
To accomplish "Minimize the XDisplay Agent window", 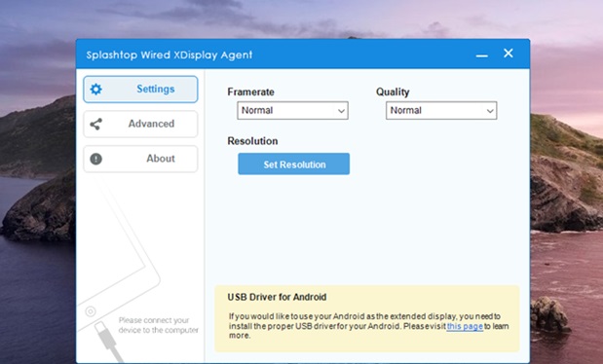I will point(482,55).
